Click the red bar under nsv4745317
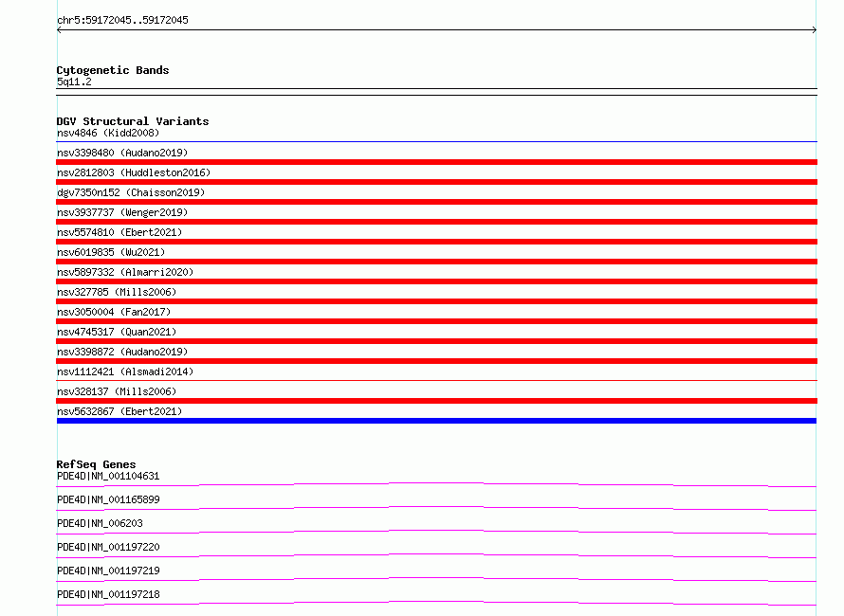The height and width of the screenshot is (616, 844). pos(436,341)
